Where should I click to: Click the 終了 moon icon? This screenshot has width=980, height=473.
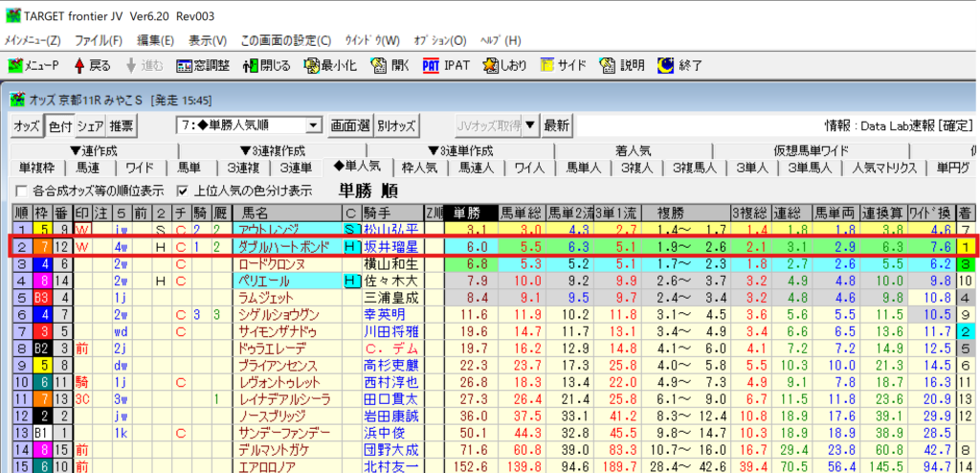(666, 65)
